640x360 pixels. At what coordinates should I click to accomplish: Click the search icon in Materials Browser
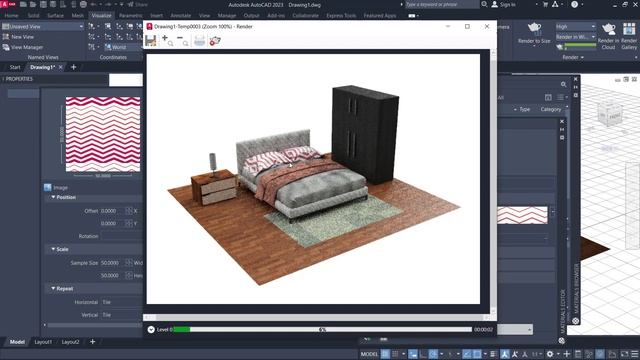[x=563, y=84]
